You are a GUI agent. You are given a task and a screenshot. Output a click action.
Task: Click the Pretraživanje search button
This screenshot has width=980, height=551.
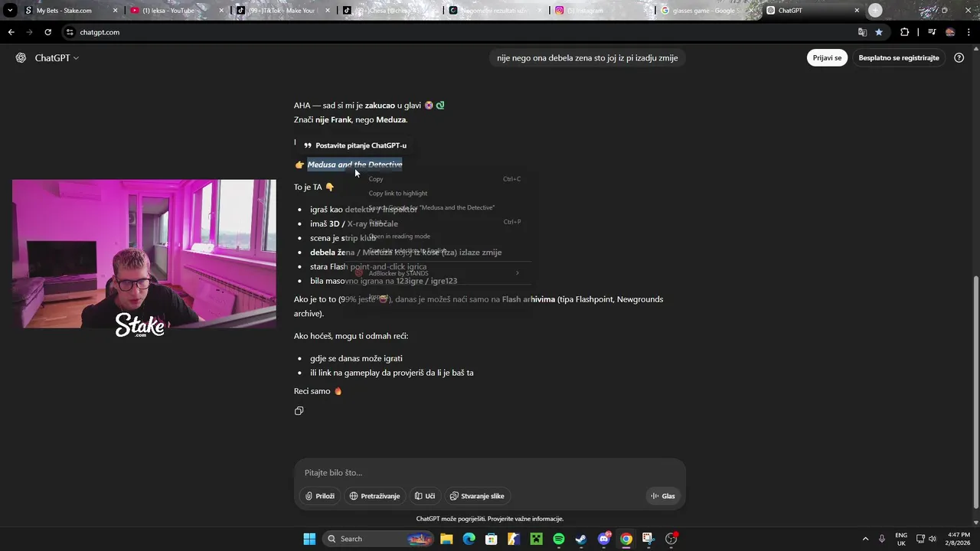point(374,496)
